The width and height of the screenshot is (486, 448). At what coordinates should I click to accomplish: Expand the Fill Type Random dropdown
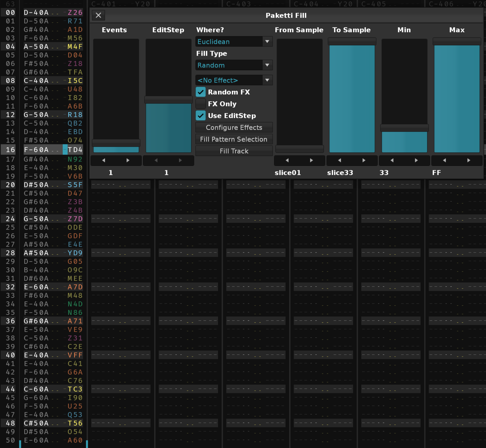coord(234,65)
